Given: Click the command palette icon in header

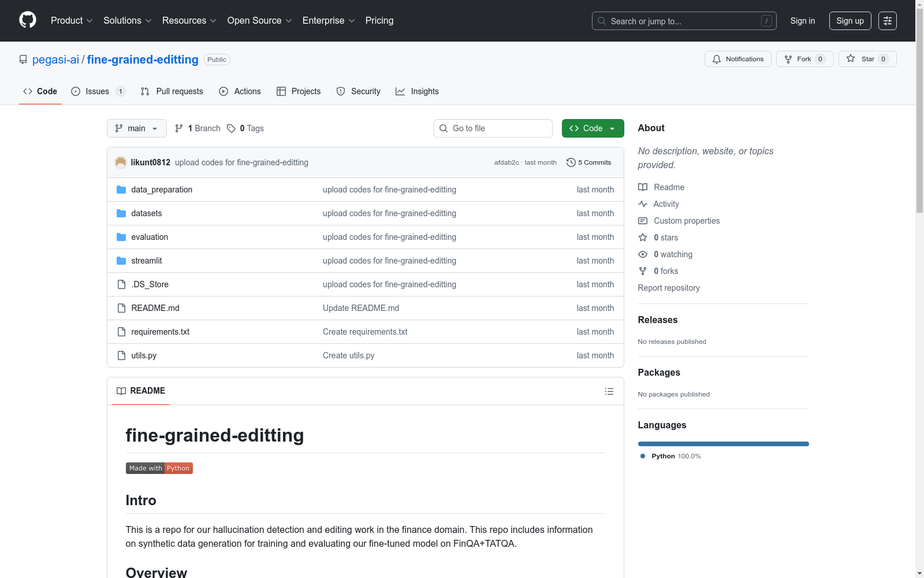Looking at the screenshot, I should [x=887, y=21].
